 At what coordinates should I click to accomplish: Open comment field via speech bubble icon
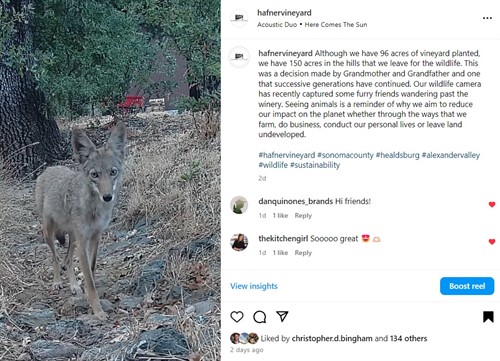(259, 317)
